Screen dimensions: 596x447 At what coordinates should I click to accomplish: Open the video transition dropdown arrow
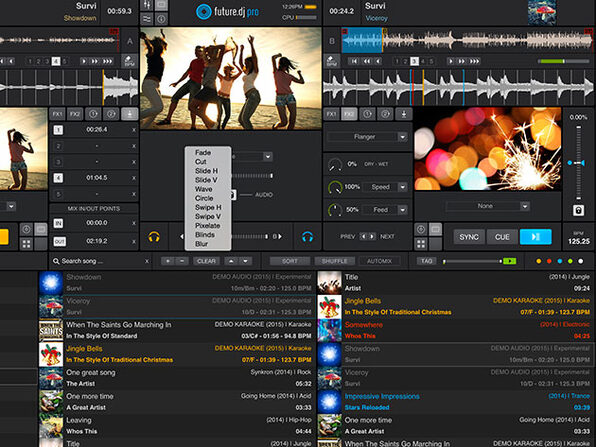(x=268, y=157)
